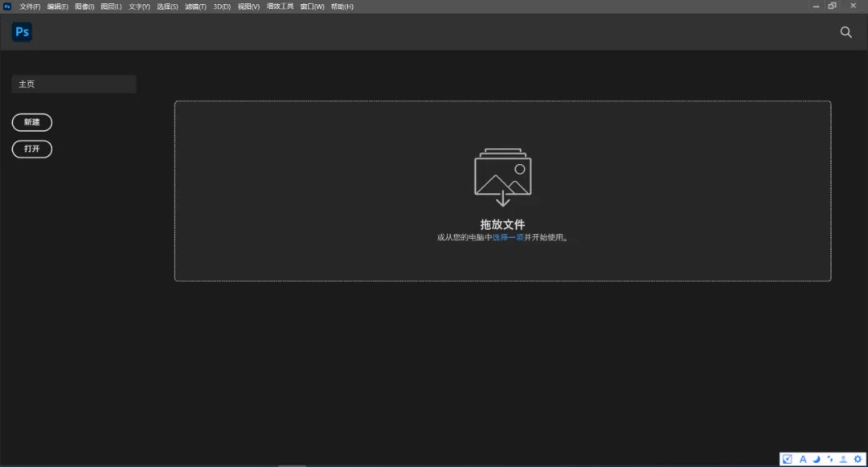Screen dimensions: 868x467
Task: Open the 增效工具 menu
Action: [280, 6]
